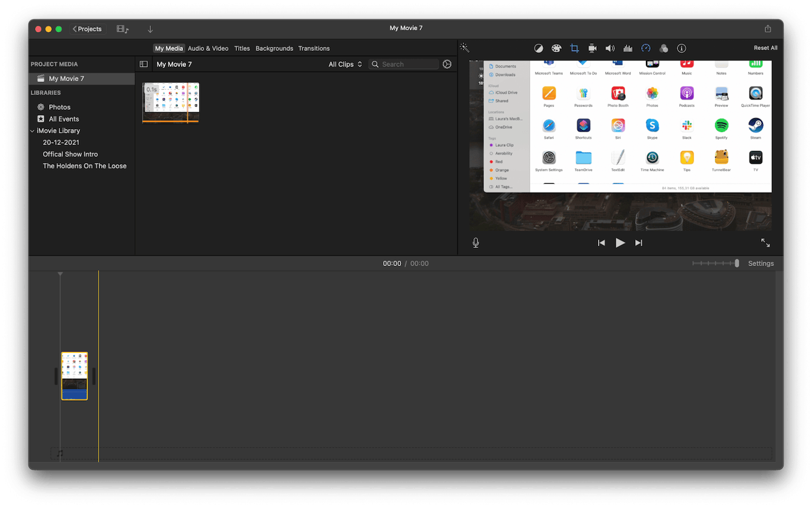The image size is (812, 508).
Task: Open the search filter gear menu
Action: [447, 64]
